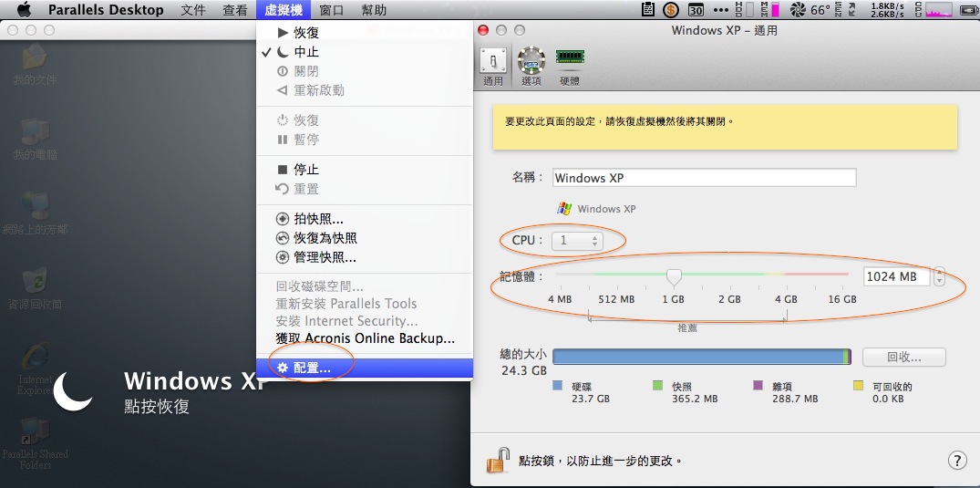Click Internet Explorer icon in VM window
980x488 pixels.
click(x=35, y=368)
